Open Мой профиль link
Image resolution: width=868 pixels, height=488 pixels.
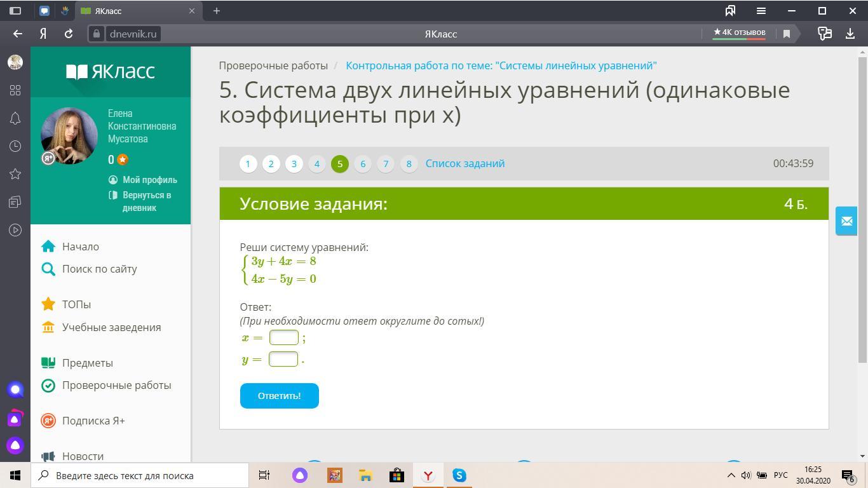point(150,180)
